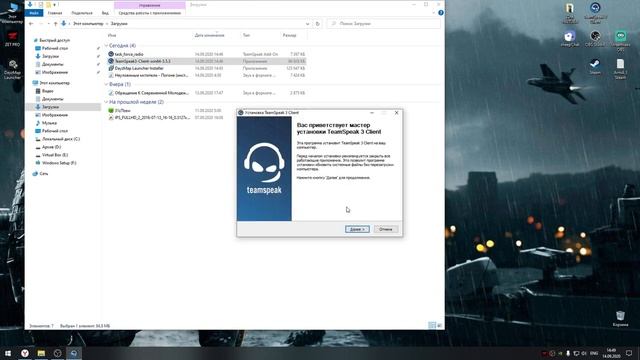
Task: Select task_force_radio file
Action: [x=129, y=54]
